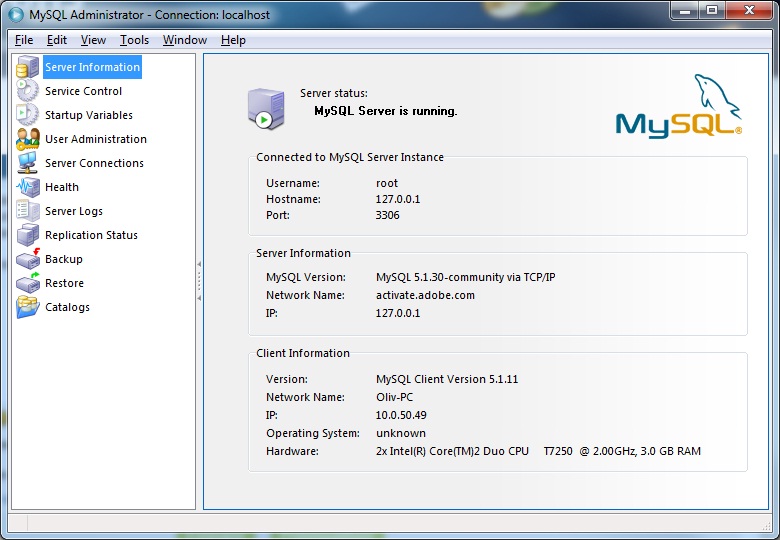Select the Health sidebar entry
Viewport: 780px width, 540px height.
click(62, 187)
